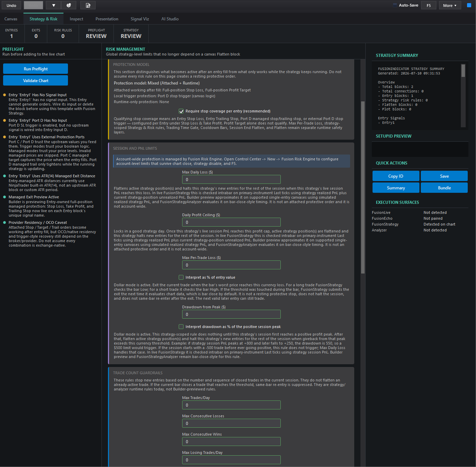The height and width of the screenshot is (467, 476).
Task: Select the Strategy & Risk tab
Action: (x=43, y=19)
